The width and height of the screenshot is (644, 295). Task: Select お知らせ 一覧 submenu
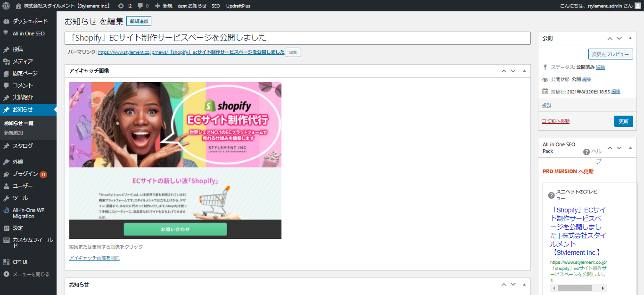click(19, 123)
